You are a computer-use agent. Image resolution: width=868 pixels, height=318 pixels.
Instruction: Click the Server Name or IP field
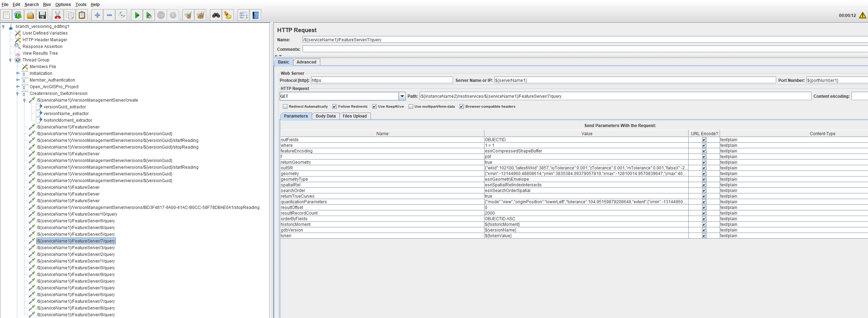coord(635,80)
